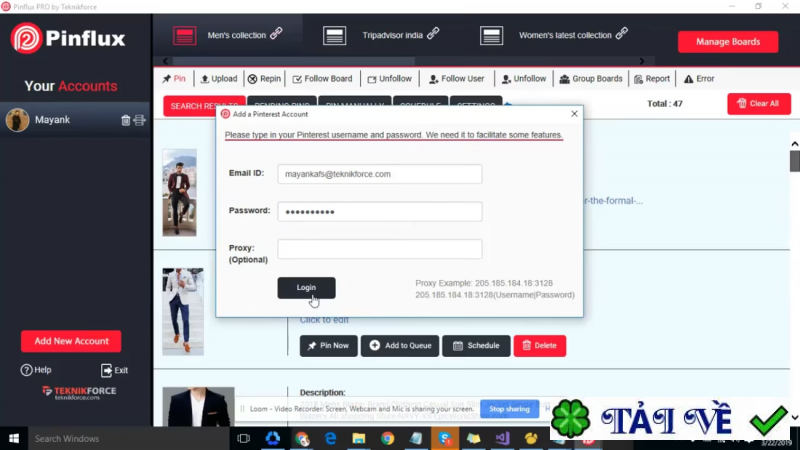Open the maroon blazer pin thumbnail
The width and height of the screenshot is (800, 450).
pyautogui.click(x=180, y=192)
